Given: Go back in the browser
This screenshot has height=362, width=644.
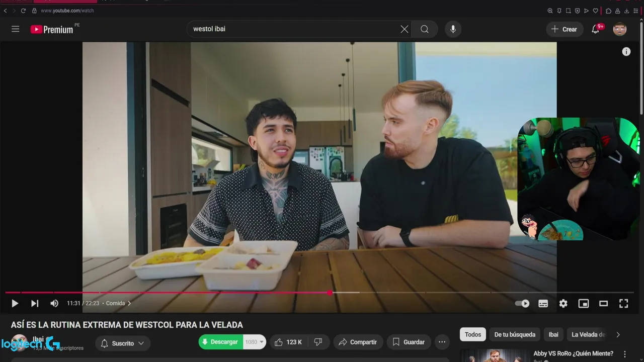Looking at the screenshot, I should (x=6, y=11).
